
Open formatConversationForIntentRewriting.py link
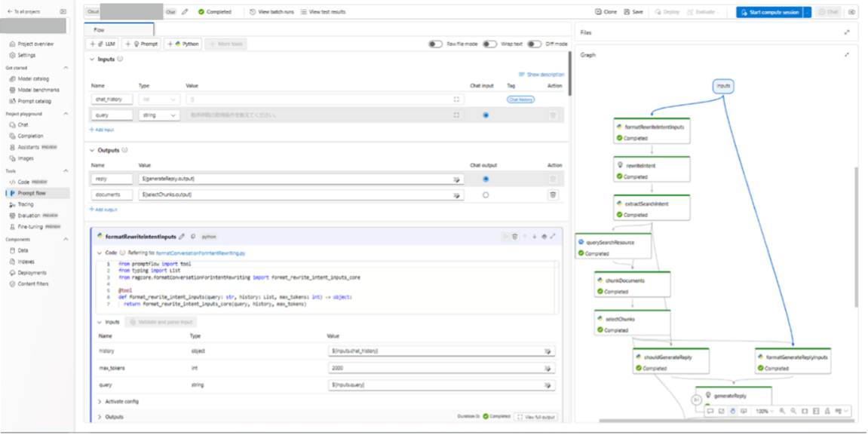pyautogui.click(x=201, y=253)
